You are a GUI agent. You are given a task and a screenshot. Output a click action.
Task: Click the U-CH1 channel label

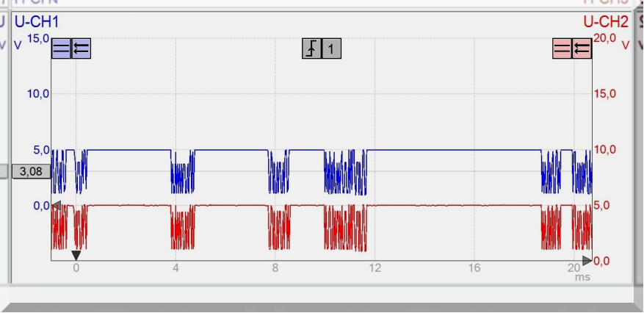(37, 22)
